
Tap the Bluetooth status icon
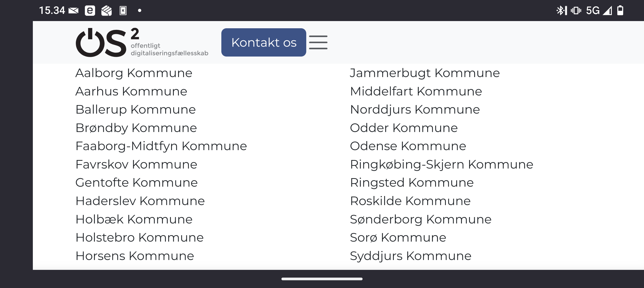561,11
